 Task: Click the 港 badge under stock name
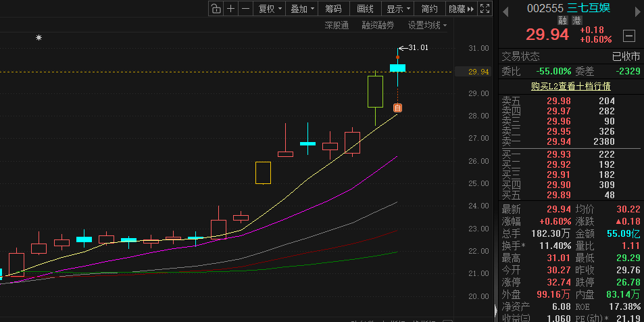click(576, 21)
